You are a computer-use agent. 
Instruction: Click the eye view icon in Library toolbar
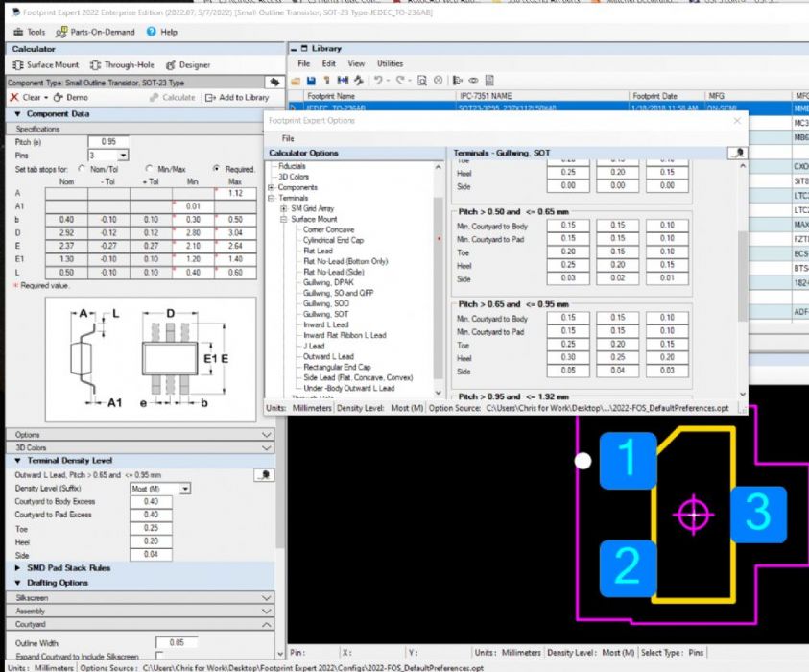(x=474, y=81)
